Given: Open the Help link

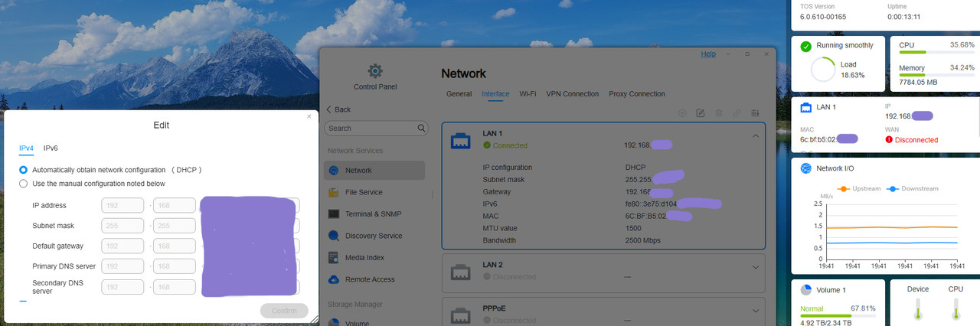Looking at the screenshot, I should [x=709, y=54].
